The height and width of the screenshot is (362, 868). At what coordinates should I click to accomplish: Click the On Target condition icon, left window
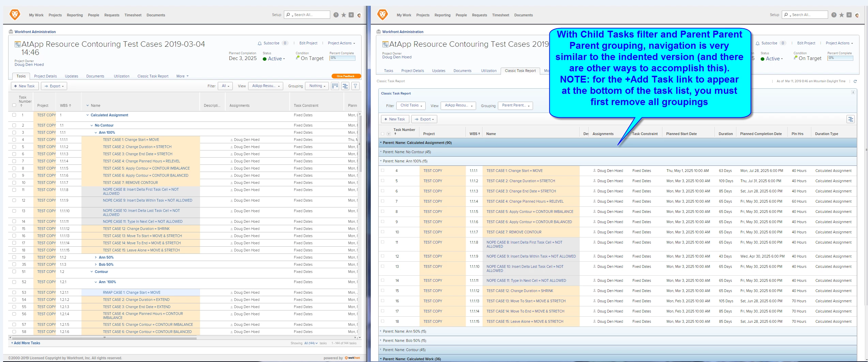click(x=298, y=58)
